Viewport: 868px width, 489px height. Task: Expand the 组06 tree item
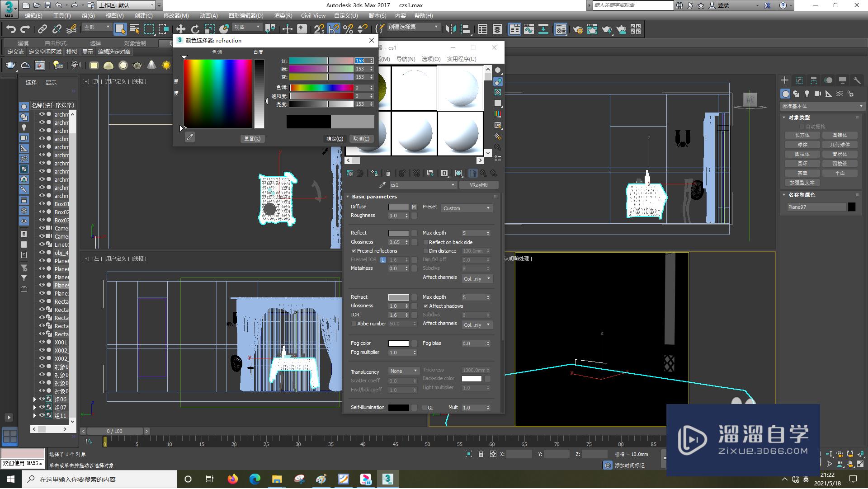tap(34, 399)
